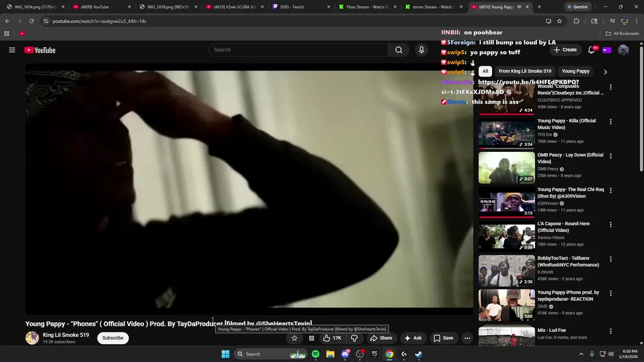The width and height of the screenshot is (644, 362).
Task: Open options for Mix - Lud Foe
Action: click(611, 331)
